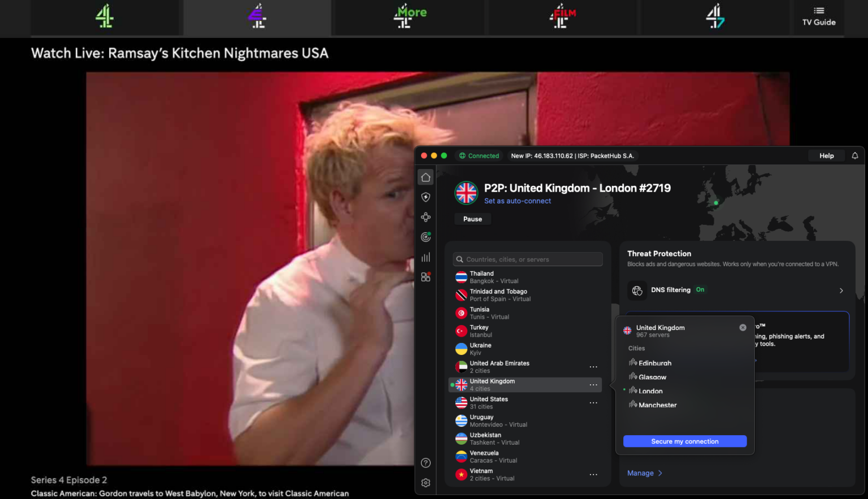This screenshot has width=868, height=499.
Task: Close the United Kingdom cities popup
Action: coord(743,328)
